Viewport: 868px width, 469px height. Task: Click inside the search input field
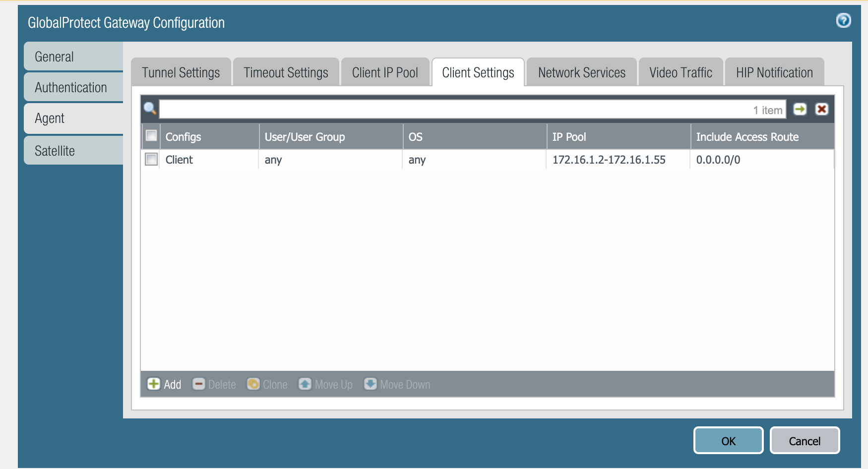click(x=446, y=109)
